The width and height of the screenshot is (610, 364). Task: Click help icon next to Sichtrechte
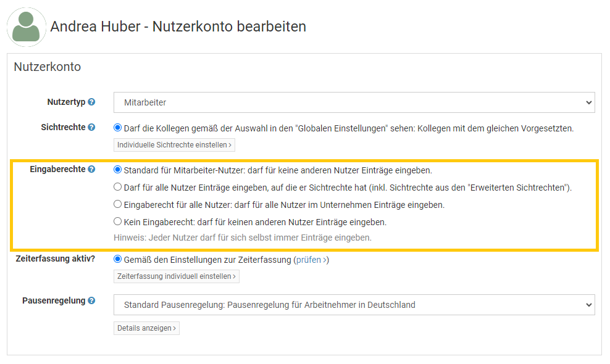(x=91, y=128)
